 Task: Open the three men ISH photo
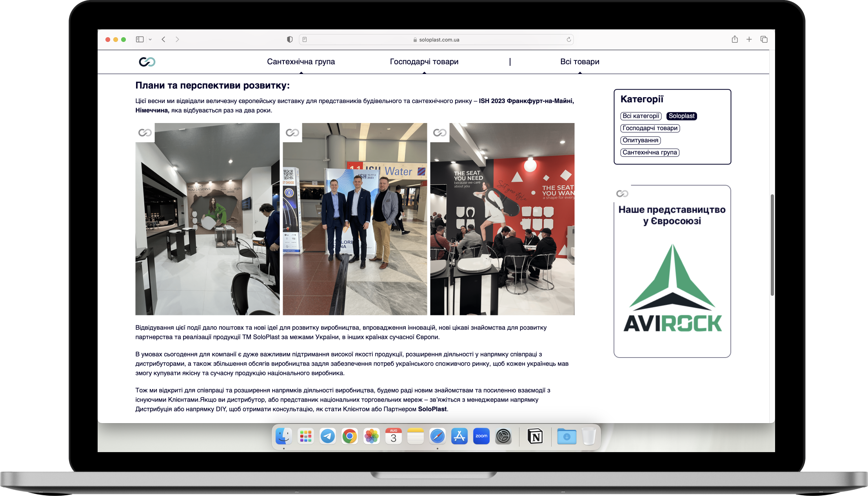355,219
